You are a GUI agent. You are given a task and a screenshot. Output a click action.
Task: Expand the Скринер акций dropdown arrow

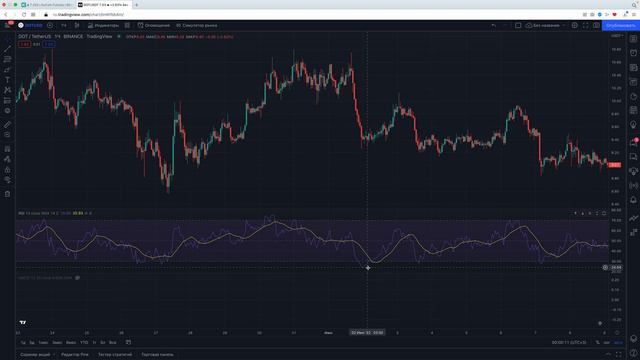54,355
